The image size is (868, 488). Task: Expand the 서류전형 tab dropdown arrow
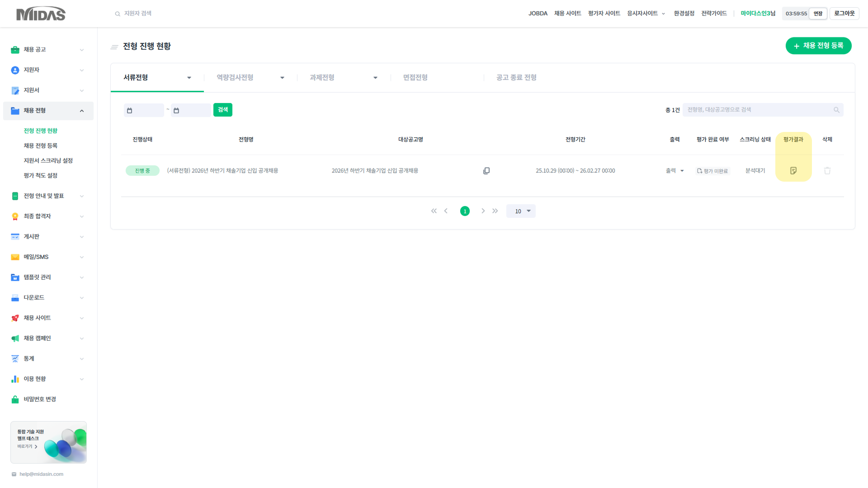point(189,78)
